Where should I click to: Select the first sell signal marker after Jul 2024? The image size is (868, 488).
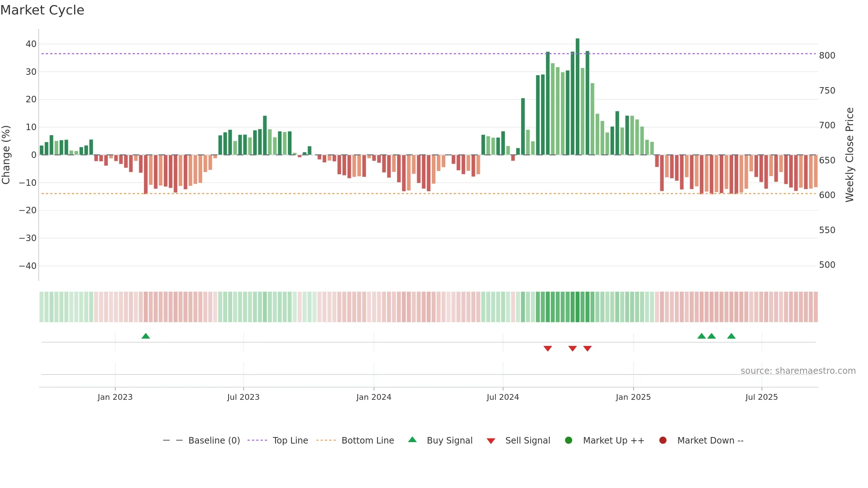pos(548,348)
